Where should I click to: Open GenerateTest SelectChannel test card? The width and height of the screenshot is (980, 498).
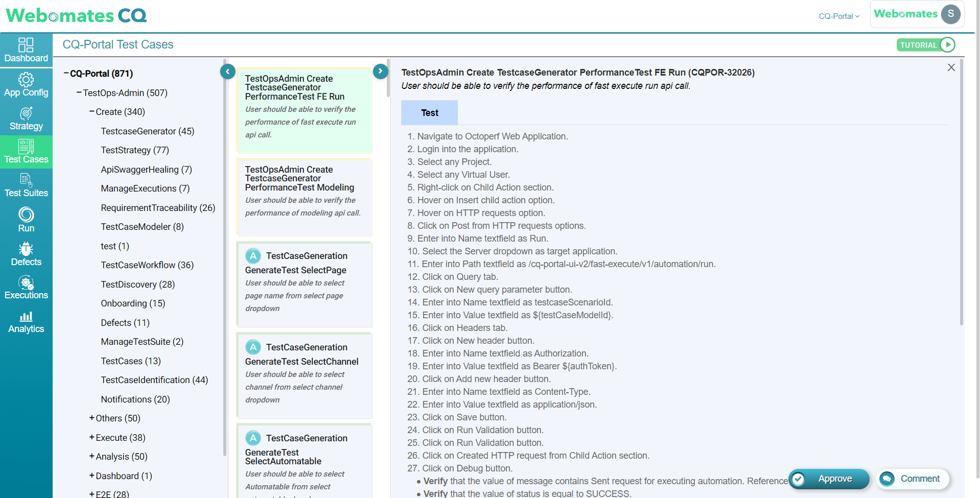coord(304,375)
